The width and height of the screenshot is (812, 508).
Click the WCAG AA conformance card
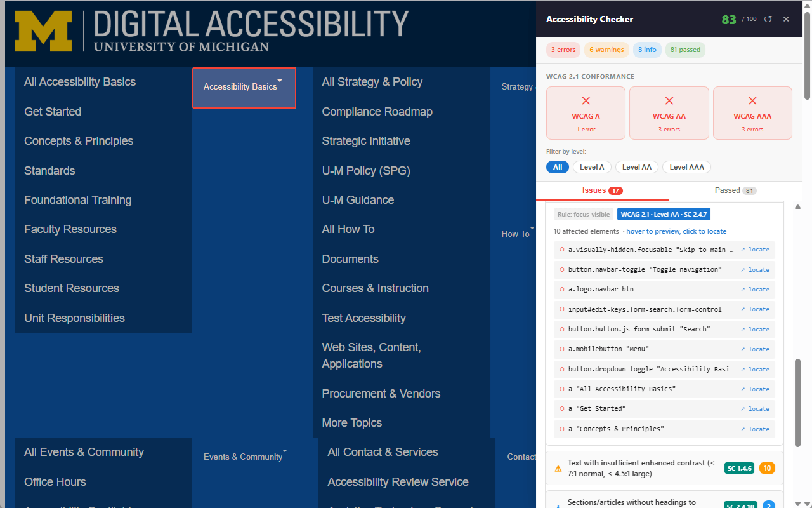[669, 113]
